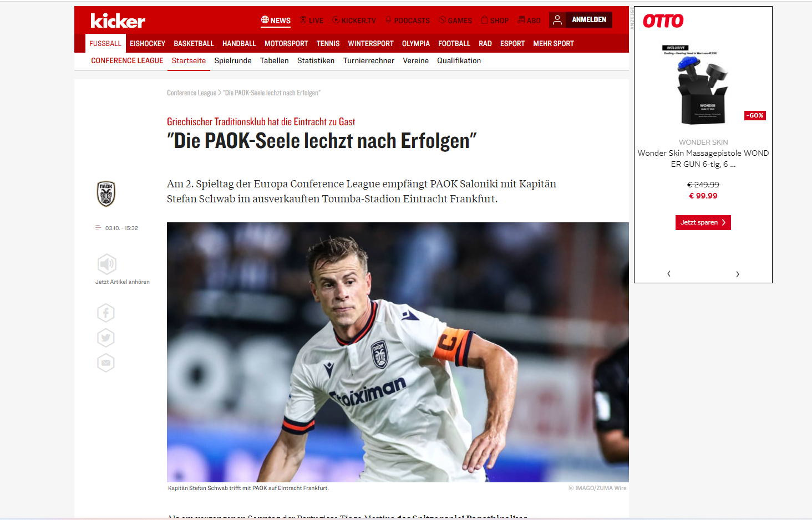Open the OTTO advertiser logo
This screenshot has height=520, width=812.
click(663, 21)
